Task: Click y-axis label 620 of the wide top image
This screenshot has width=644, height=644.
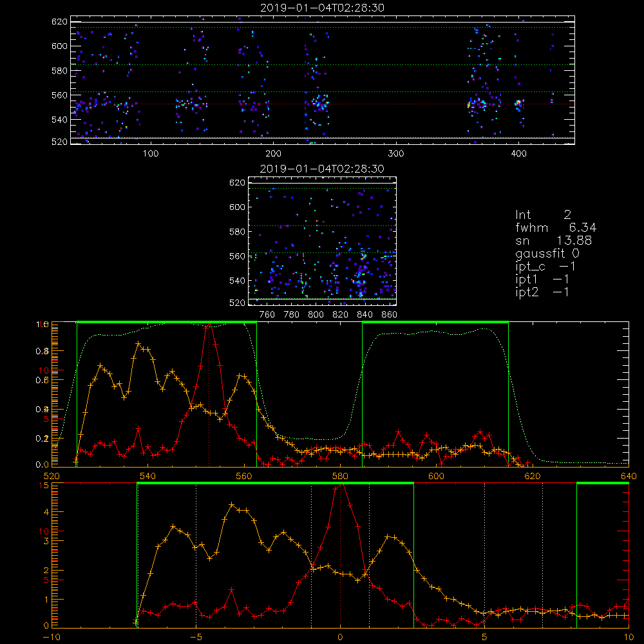Action: point(59,21)
